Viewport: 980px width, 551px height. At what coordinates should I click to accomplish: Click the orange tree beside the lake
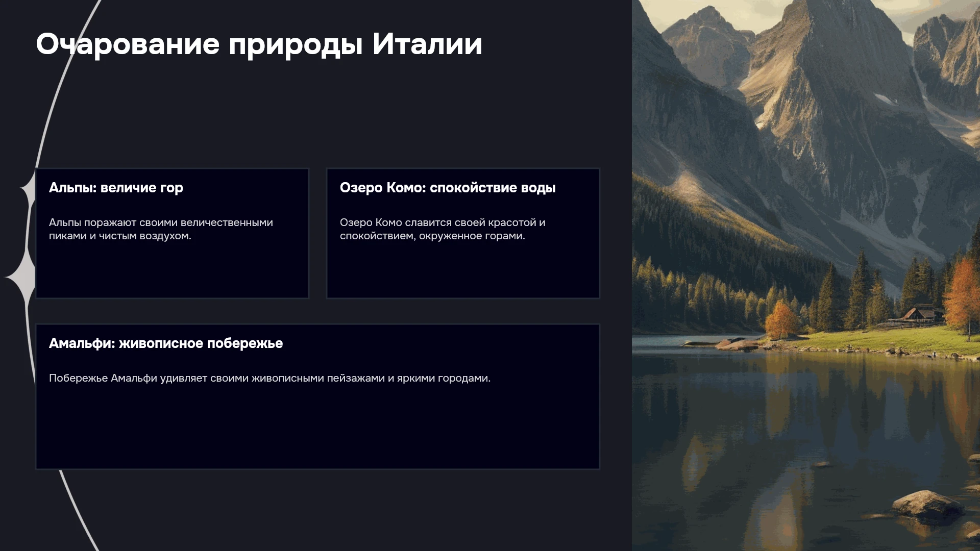[x=781, y=319]
